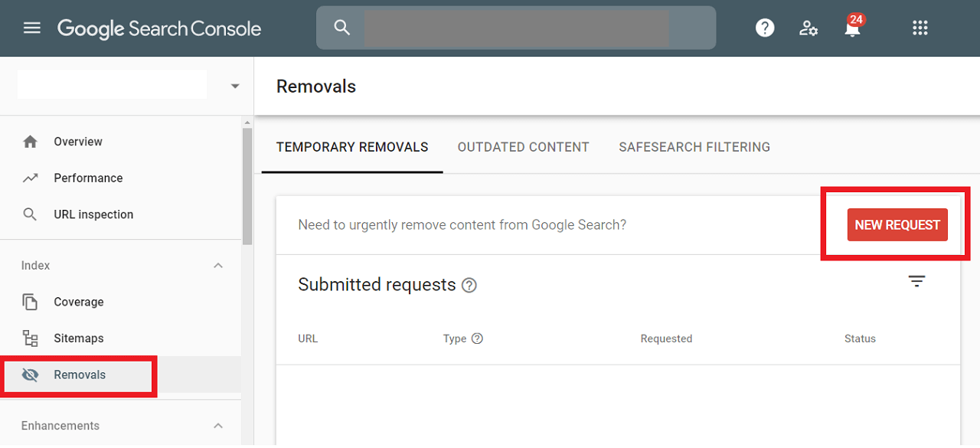Select the Sitemaps hierarchy icon

point(31,338)
